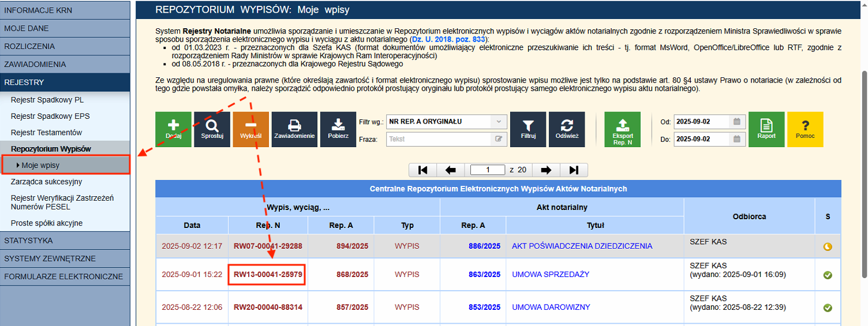Click the Pobierz download button
868x326 pixels.
pyautogui.click(x=338, y=129)
